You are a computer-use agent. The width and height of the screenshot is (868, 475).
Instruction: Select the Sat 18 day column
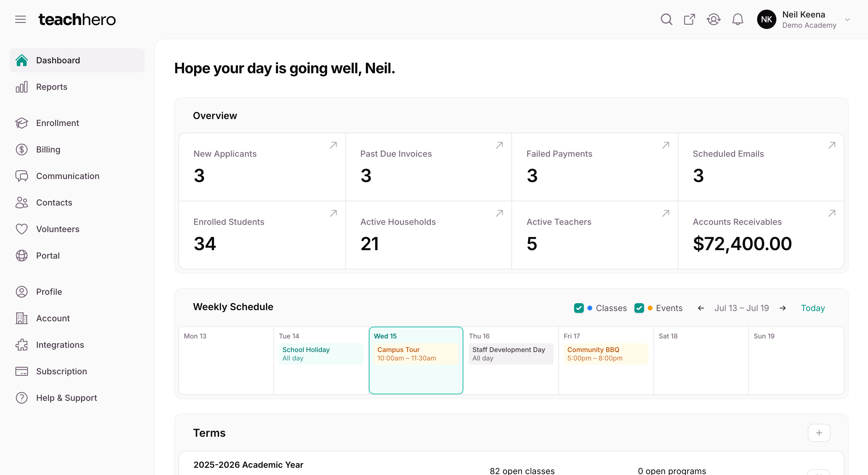point(701,360)
